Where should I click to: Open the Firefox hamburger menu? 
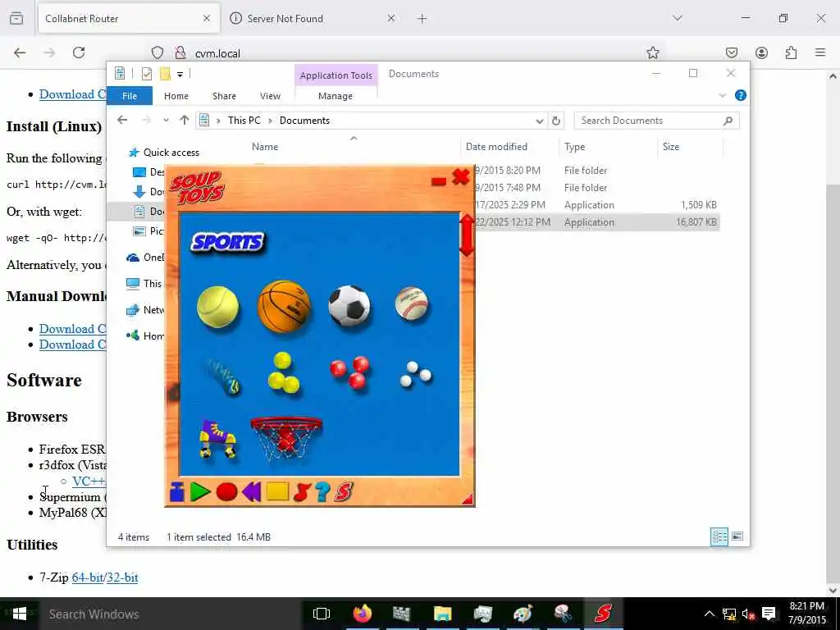coord(820,52)
